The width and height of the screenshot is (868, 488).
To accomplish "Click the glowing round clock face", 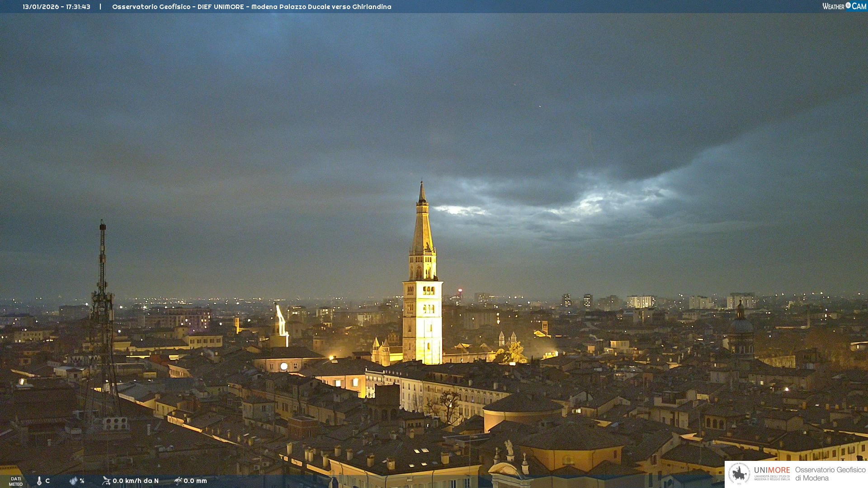I will (x=284, y=366).
